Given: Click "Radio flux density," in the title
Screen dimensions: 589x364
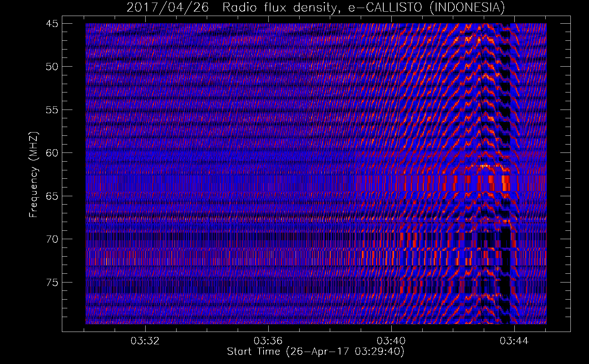Looking at the screenshot, I should point(282,7).
